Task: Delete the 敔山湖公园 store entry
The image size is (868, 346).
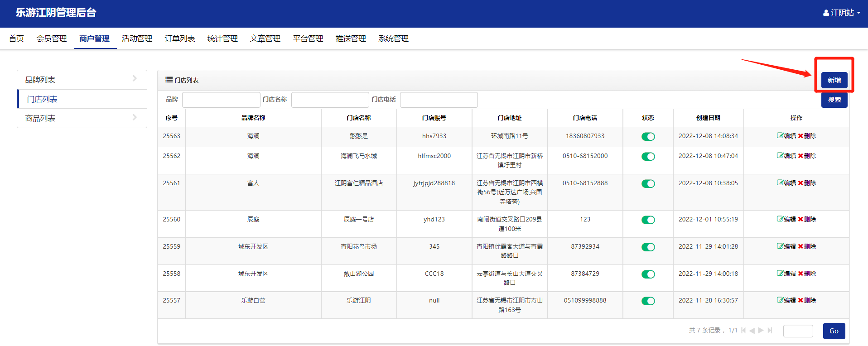Action: [807, 274]
